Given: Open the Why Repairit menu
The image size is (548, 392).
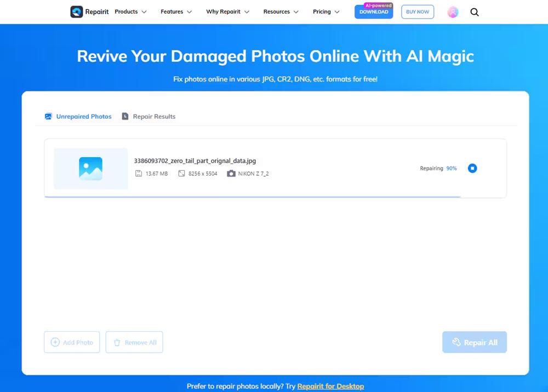Looking at the screenshot, I should point(228,12).
